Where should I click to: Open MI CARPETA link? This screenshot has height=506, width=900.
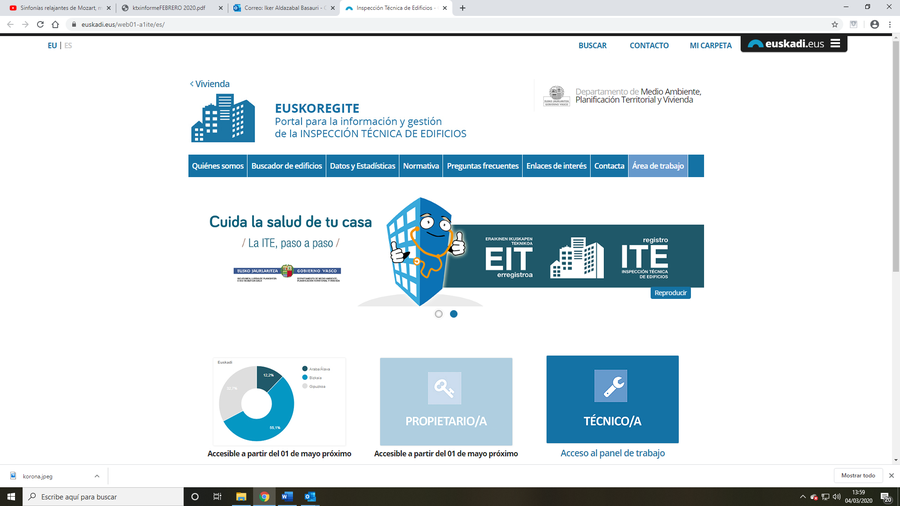[711, 45]
